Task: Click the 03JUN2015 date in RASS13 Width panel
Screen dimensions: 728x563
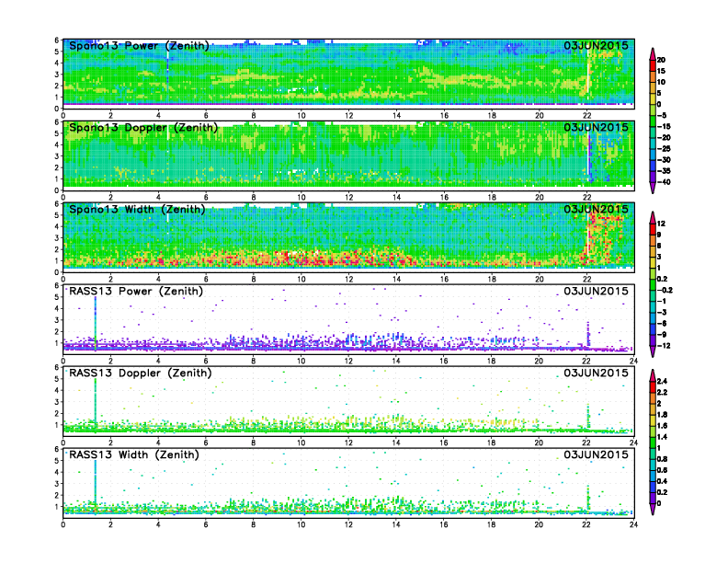Action: 597,454
